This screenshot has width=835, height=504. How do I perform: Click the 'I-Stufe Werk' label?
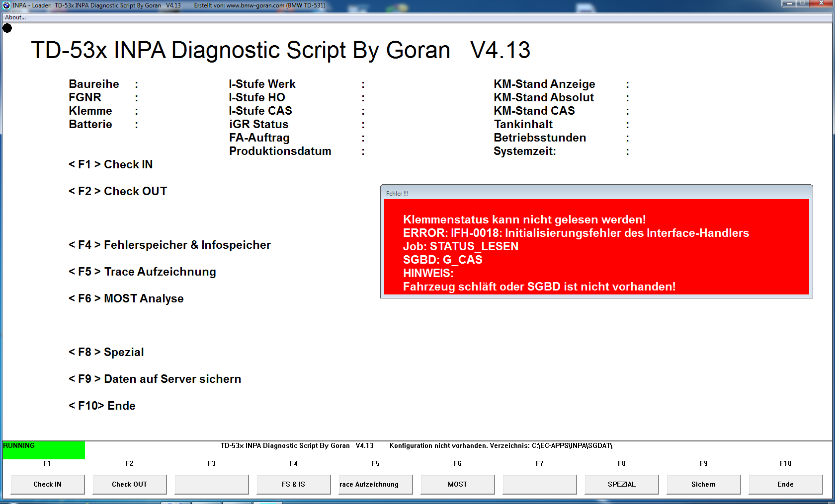coord(262,84)
